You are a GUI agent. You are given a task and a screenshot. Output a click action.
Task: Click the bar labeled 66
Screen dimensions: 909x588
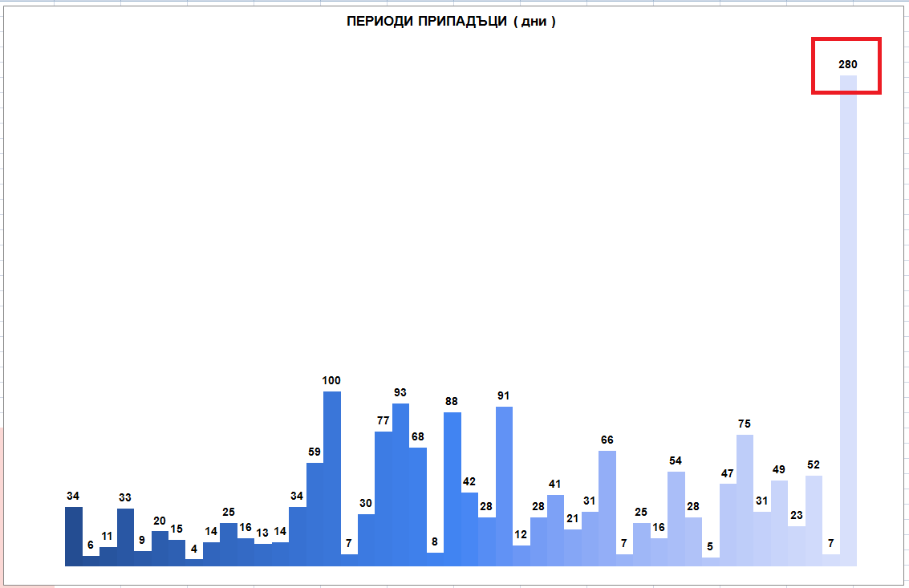coord(607,508)
